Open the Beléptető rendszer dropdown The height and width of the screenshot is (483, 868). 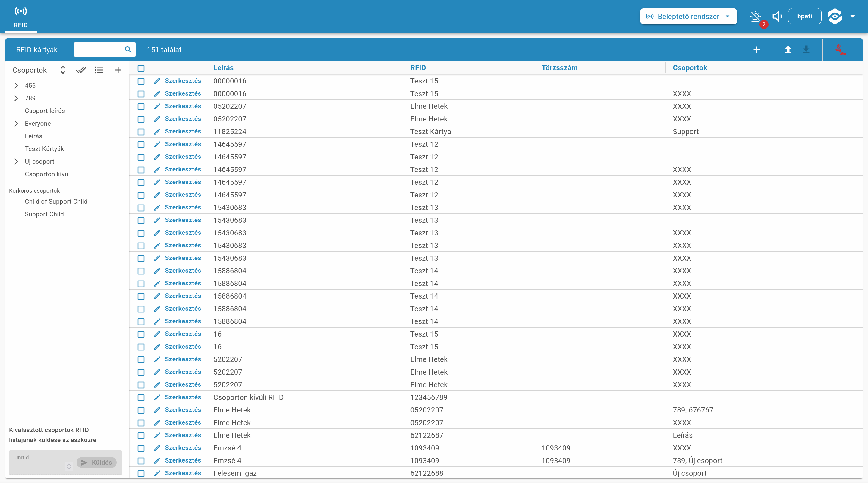[688, 17]
